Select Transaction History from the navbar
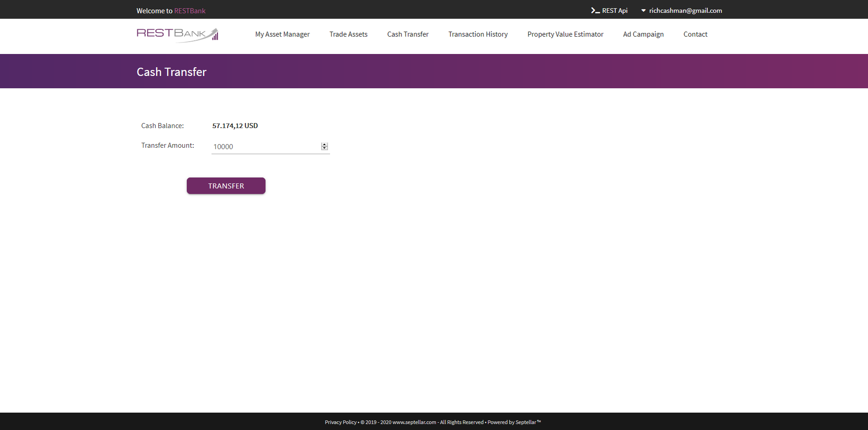The height and width of the screenshot is (430, 868). [x=478, y=34]
